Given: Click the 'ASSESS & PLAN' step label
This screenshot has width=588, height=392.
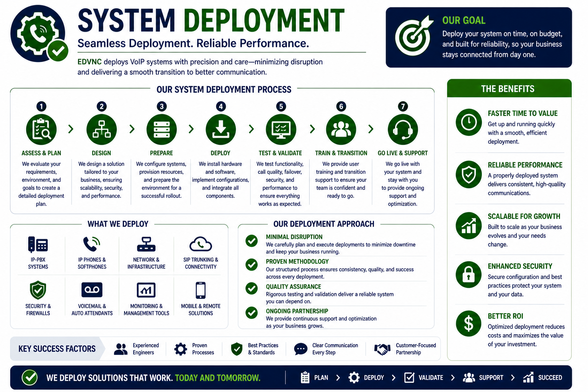Looking at the screenshot, I should point(41,153).
